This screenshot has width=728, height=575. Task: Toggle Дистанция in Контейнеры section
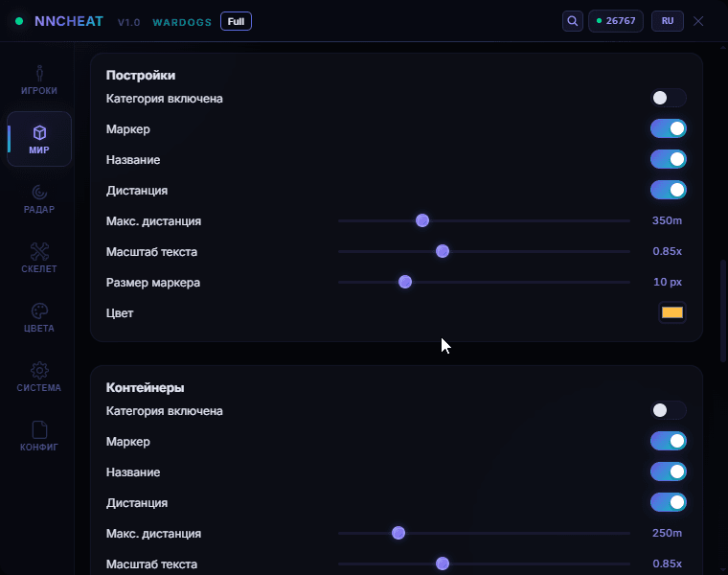668,502
